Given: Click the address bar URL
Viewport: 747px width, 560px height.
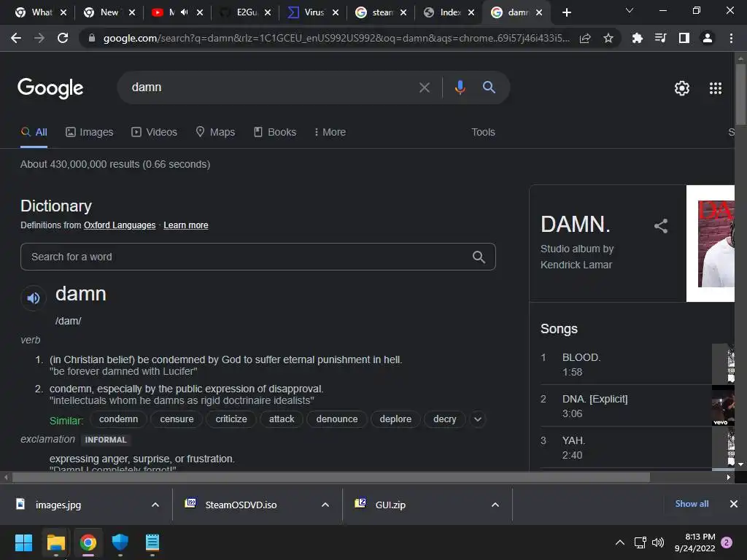Looking at the screenshot, I should pos(336,38).
